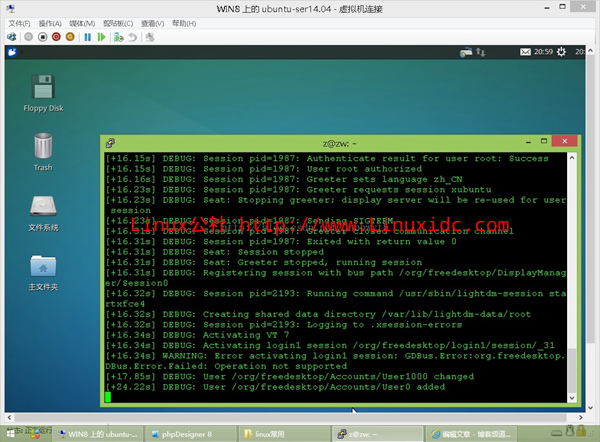
Task: Click the 'Exited with return value 0' line
Action: coord(281,241)
